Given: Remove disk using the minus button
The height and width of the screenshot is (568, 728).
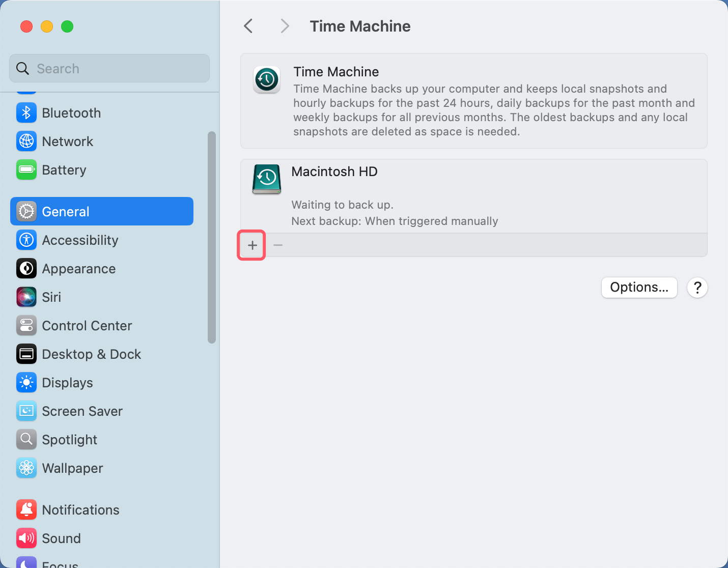Looking at the screenshot, I should click(278, 245).
